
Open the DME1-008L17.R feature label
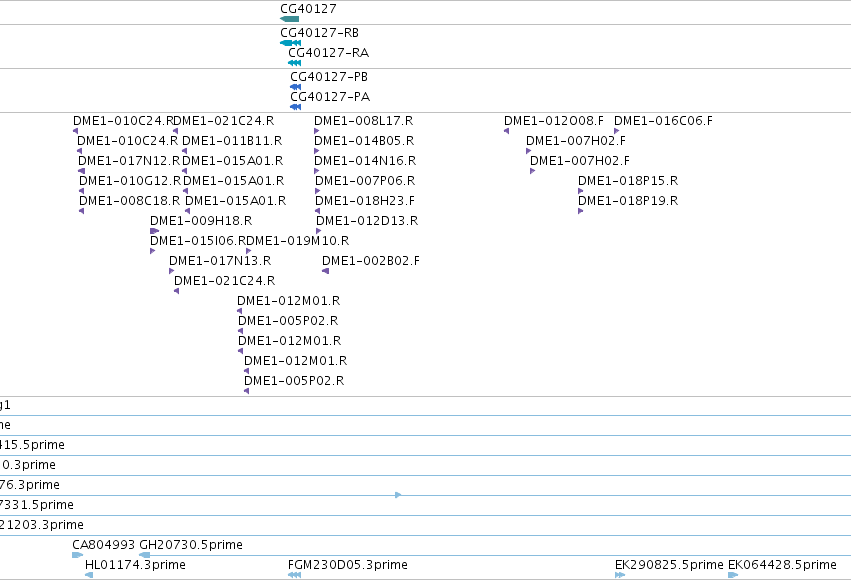click(364, 121)
